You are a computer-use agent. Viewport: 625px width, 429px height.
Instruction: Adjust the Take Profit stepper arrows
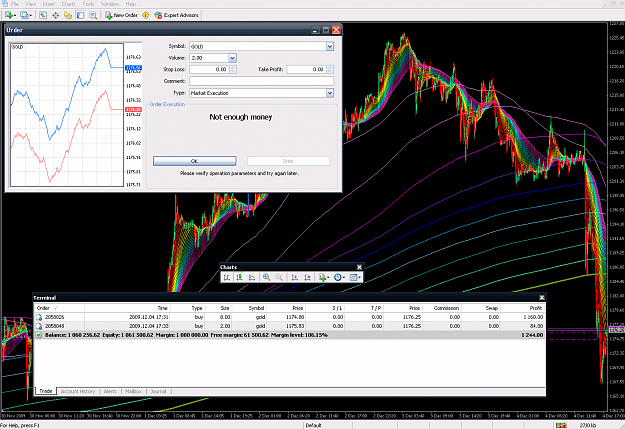[330, 69]
